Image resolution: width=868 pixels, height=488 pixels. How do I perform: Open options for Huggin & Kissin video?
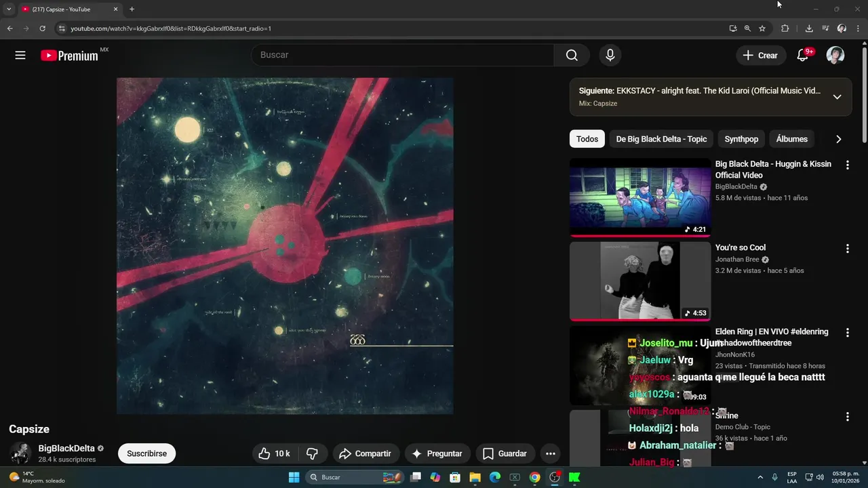(847, 165)
